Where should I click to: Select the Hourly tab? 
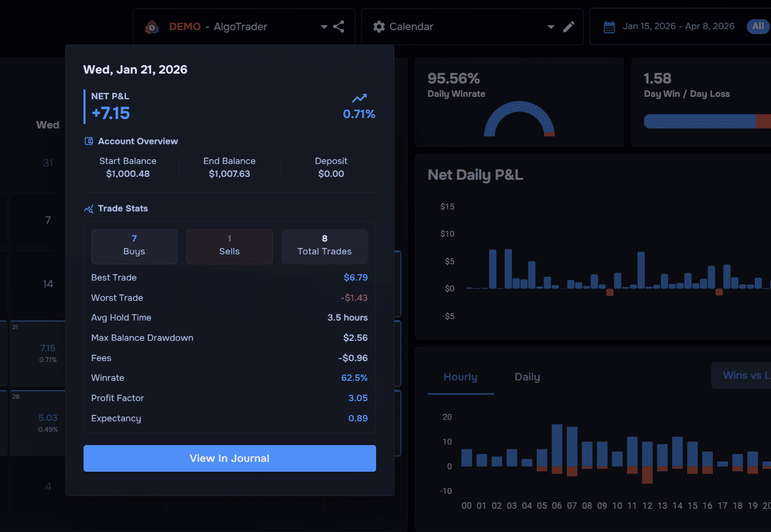point(460,377)
